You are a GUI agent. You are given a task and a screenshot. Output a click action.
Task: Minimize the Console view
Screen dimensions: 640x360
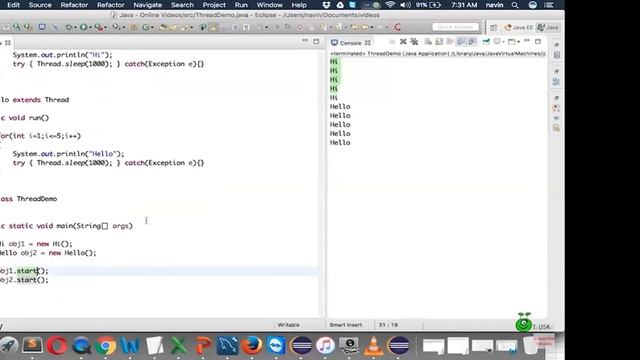[x=527, y=41]
